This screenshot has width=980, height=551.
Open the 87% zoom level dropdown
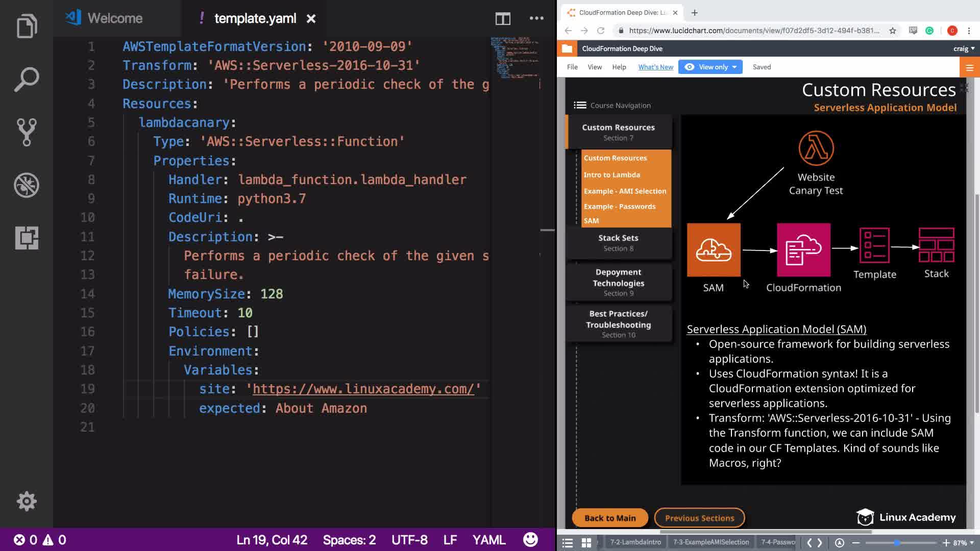click(964, 543)
